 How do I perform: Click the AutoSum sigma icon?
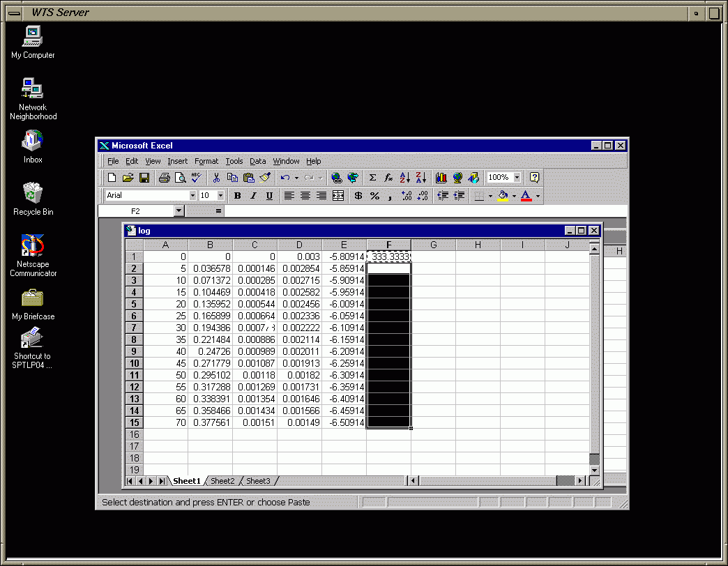tap(372, 178)
